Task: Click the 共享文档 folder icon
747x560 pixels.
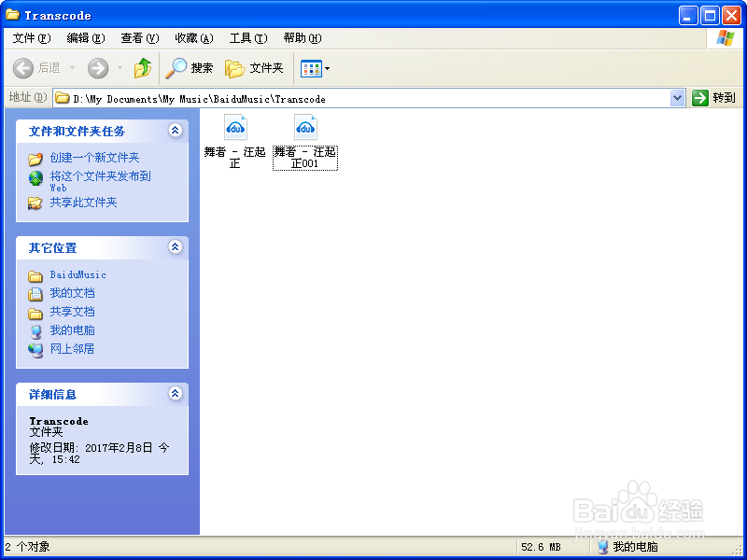Action: 35,314
